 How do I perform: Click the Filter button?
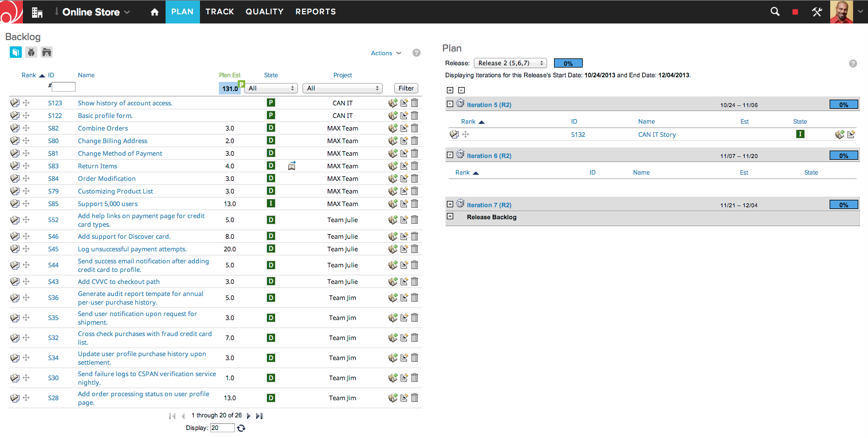406,88
